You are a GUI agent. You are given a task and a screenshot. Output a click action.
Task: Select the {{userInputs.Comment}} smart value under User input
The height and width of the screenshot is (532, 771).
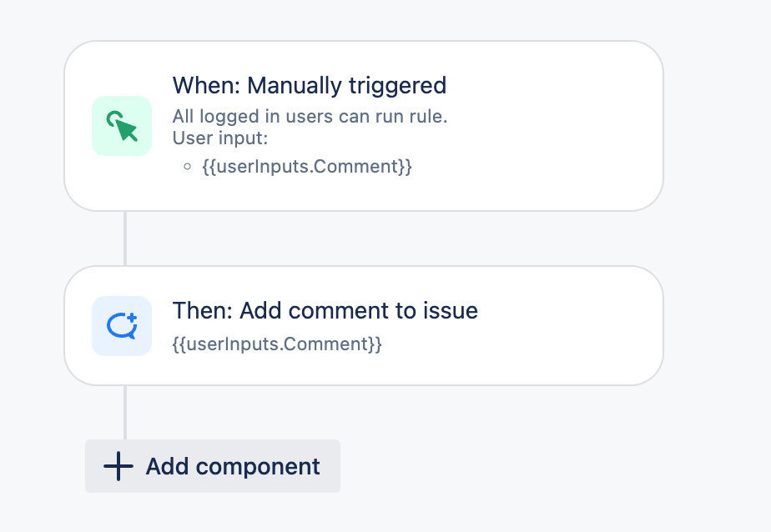(x=307, y=167)
